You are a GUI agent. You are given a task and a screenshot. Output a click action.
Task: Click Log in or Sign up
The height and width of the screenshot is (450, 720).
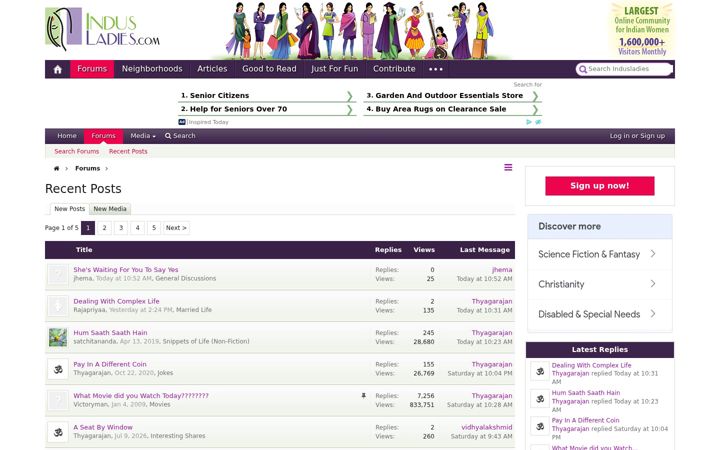point(637,136)
